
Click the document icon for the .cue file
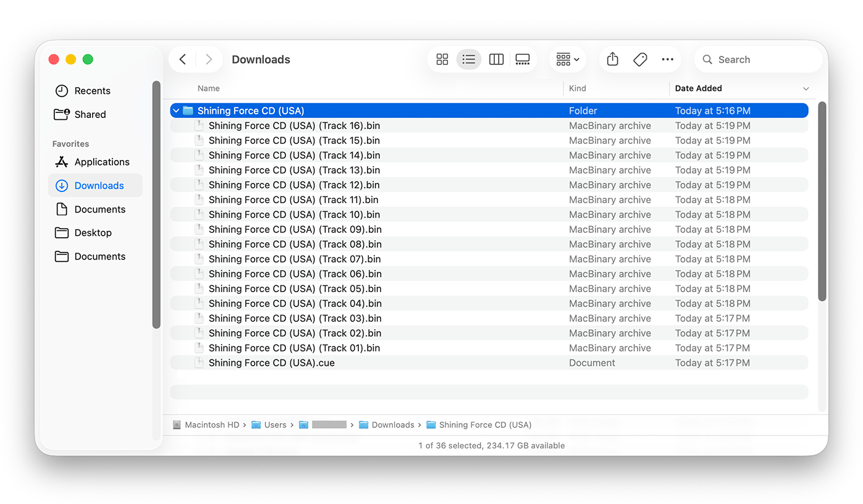pos(199,363)
